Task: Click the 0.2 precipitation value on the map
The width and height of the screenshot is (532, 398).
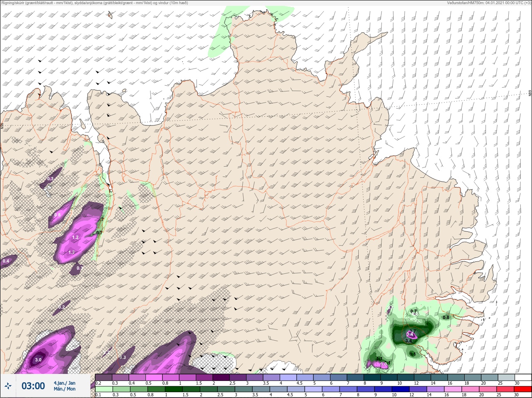Action: (x=62, y=307)
